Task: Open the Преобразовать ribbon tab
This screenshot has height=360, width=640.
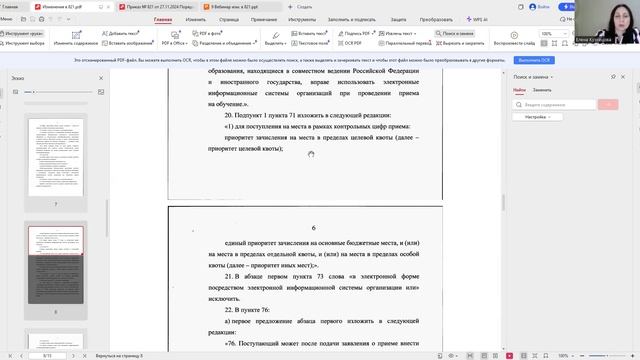Action: pyautogui.click(x=436, y=19)
